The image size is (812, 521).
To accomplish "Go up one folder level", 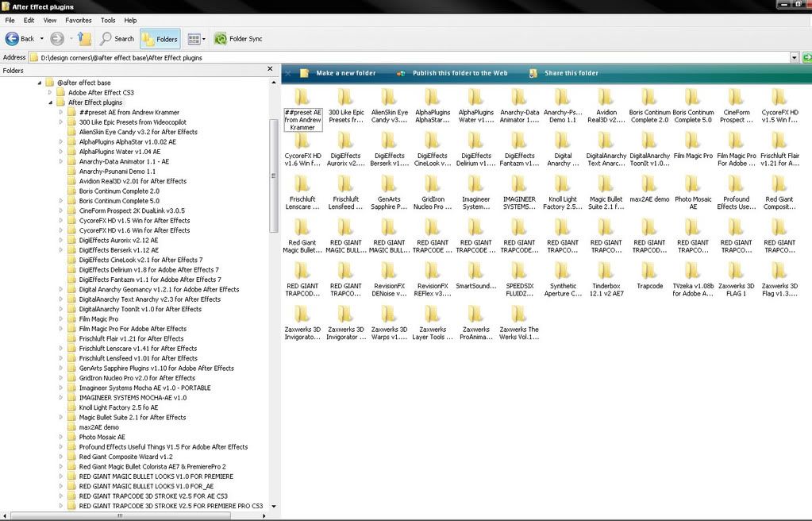I will pyautogui.click(x=84, y=38).
